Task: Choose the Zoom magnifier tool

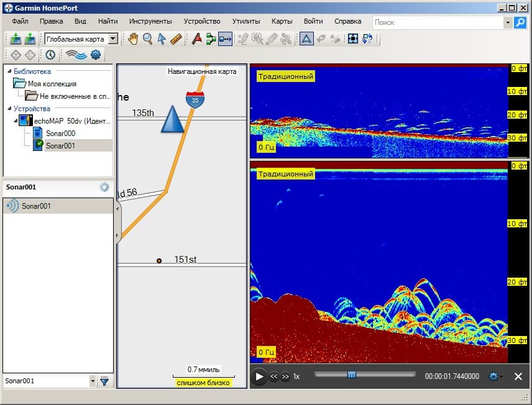Action: [147, 39]
